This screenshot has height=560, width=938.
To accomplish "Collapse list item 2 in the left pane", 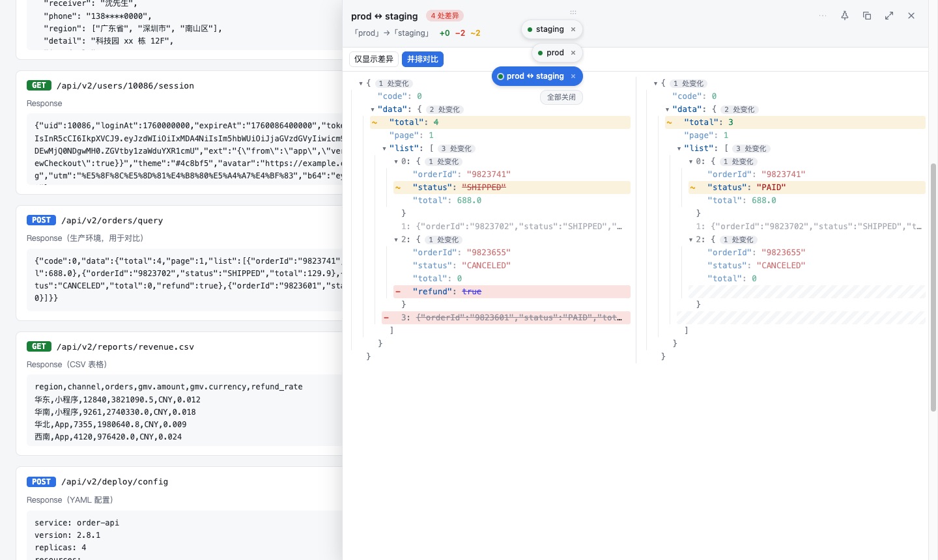I will click(x=396, y=240).
